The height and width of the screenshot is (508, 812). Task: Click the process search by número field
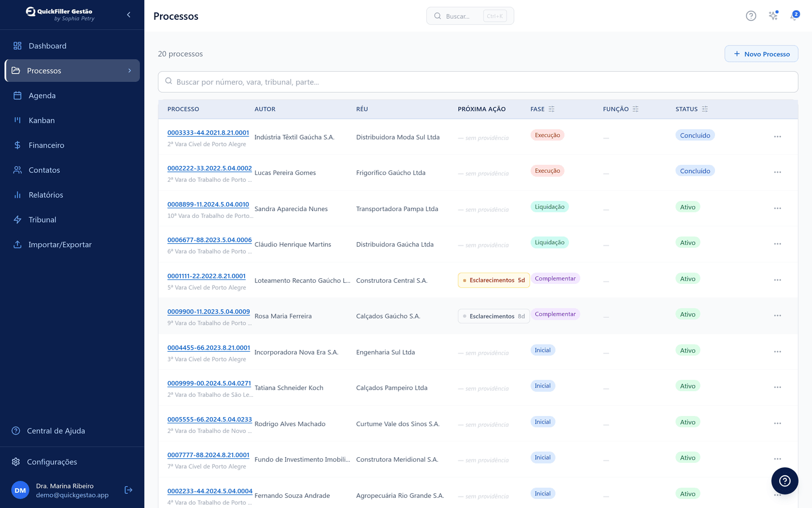point(478,82)
